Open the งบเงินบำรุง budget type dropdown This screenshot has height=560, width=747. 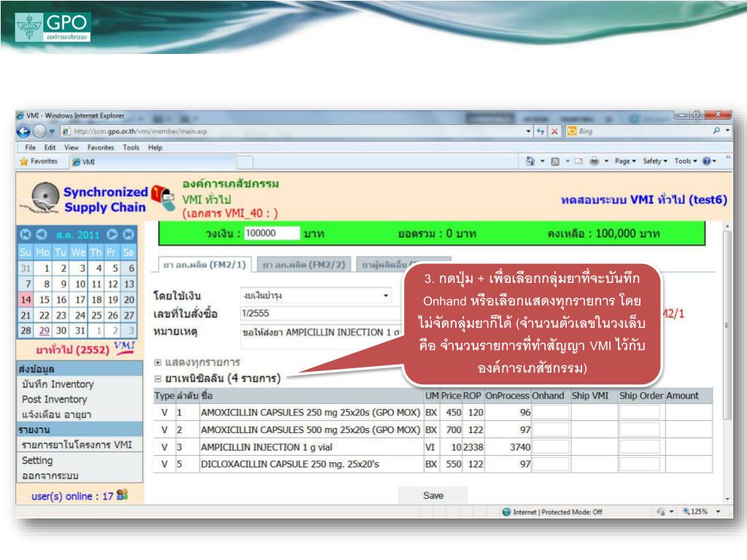[316, 296]
